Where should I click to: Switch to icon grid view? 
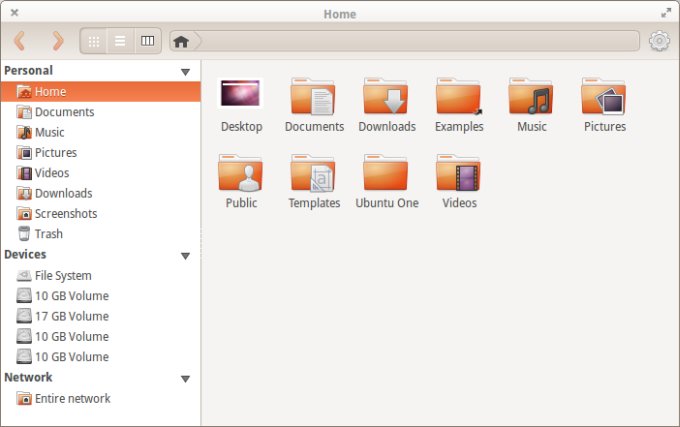[94, 41]
